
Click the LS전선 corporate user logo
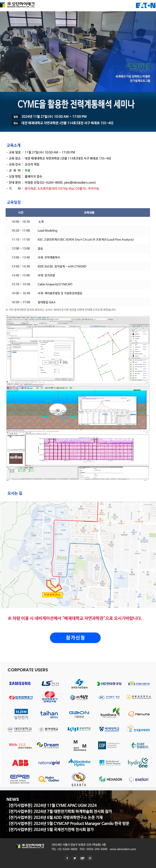pyautogui.click(x=50, y=683)
